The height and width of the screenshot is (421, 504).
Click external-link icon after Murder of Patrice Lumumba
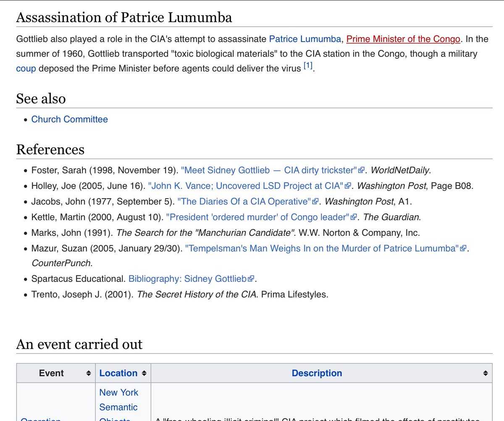(463, 248)
